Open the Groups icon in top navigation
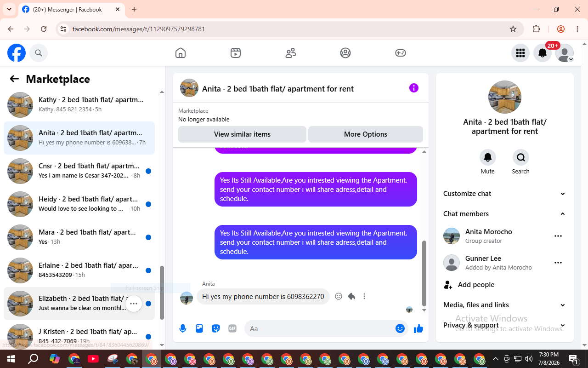The width and height of the screenshot is (588, 368). click(345, 53)
